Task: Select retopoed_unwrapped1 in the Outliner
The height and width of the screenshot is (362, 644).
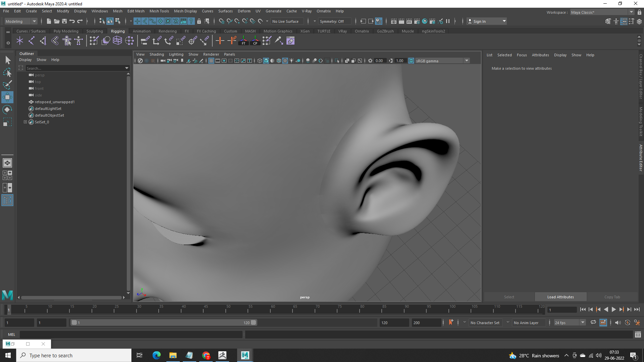Action: pyautogui.click(x=55, y=102)
